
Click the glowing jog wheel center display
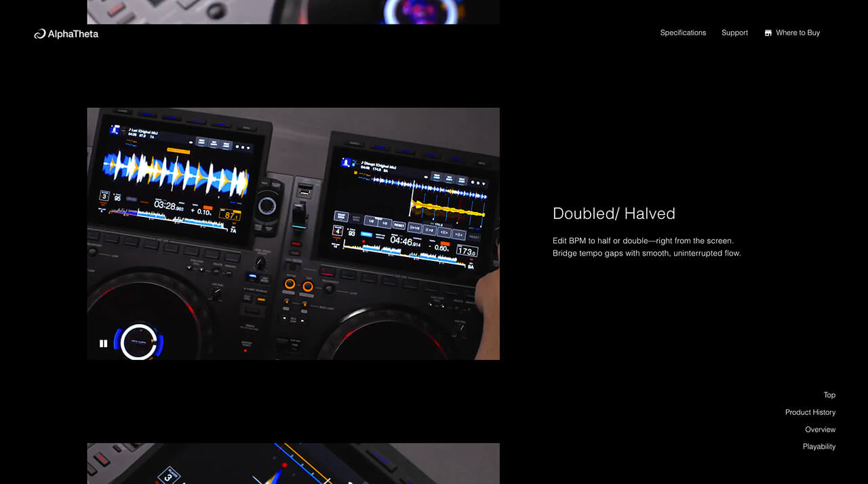(x=139, y=342)
